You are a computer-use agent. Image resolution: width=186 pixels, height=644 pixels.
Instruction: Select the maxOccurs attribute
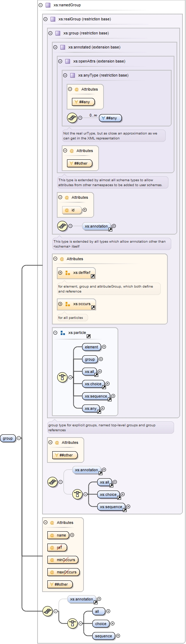[x=64, y=572]
